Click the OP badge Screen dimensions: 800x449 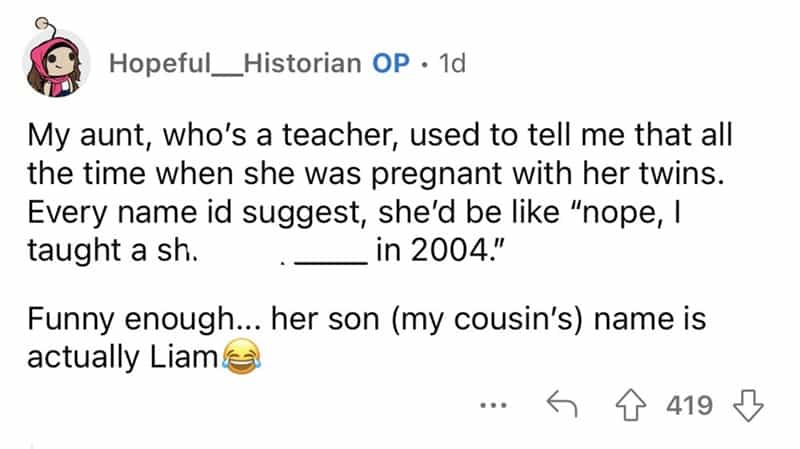(389, 63)
